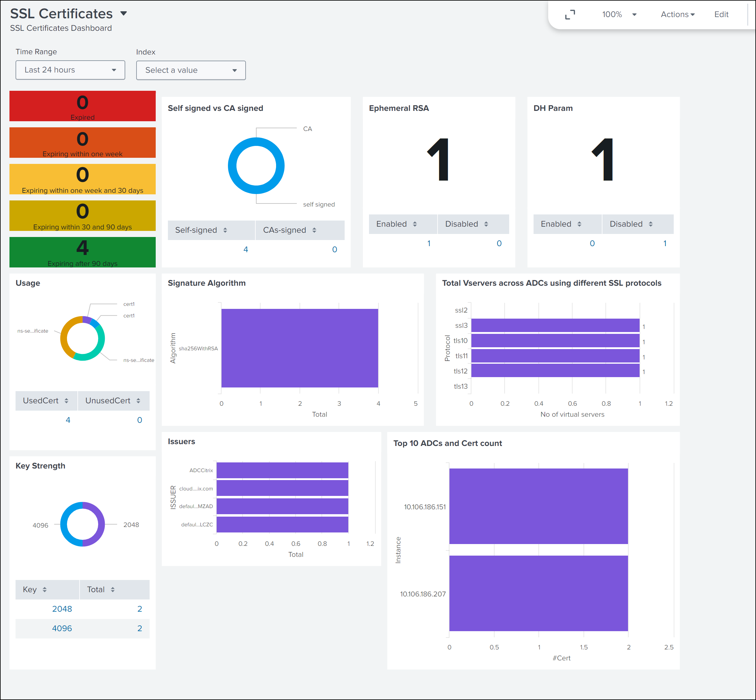This screenshot has height=700, width=756.
Task: Click the Edit button
Action: coord(721,14)
